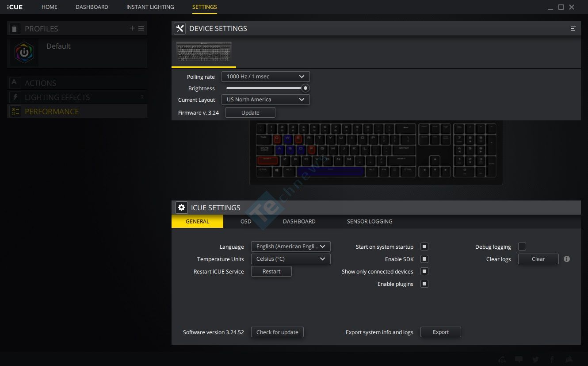Toggle Start on system startup checkbox
Viewport: 588px width, 366px height.
click(424, 247)
